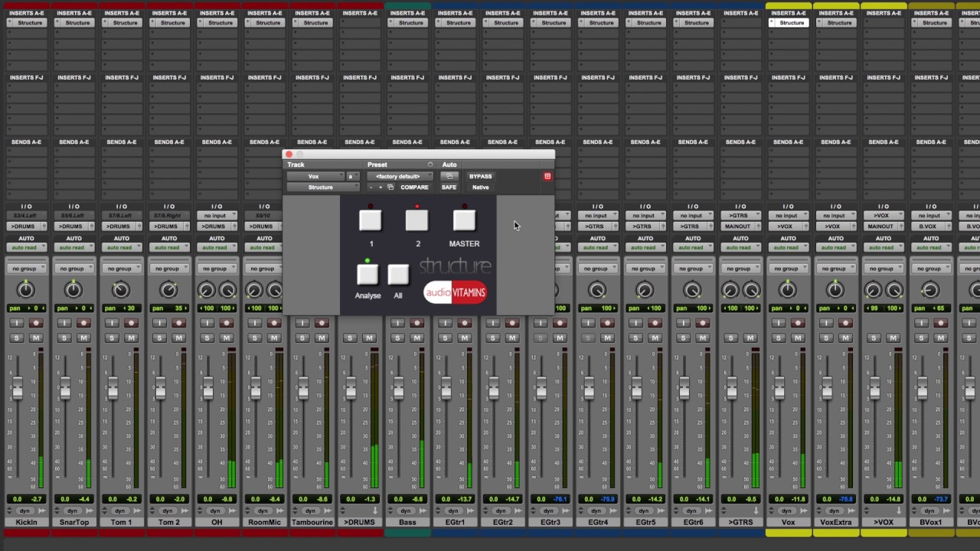Grab the OH track volume fader
Viewport: 980px width, 551px height.
click(207, 389)
